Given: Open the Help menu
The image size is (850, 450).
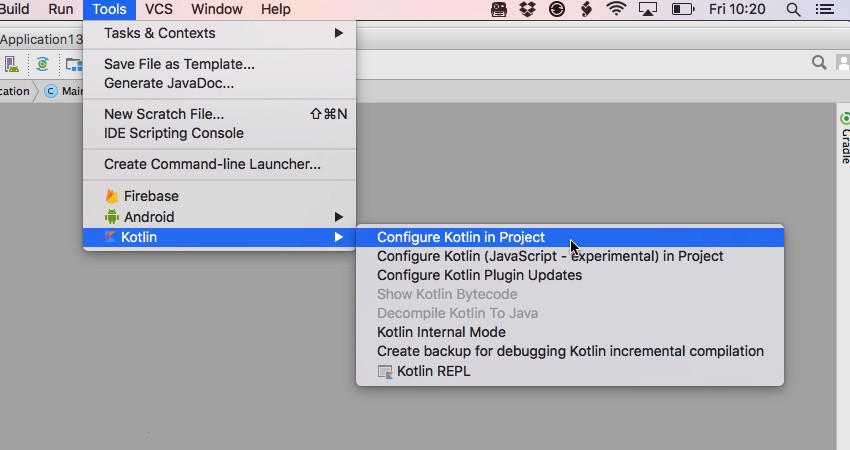Looking at the screenshot, I should coord(276,9).
